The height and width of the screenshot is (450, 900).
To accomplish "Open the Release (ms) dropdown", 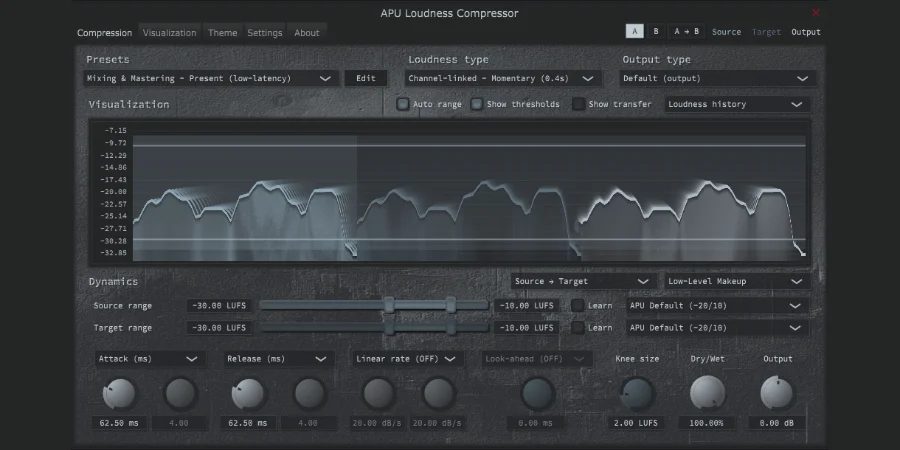I will pyautogui.click(x=278, y=359).
